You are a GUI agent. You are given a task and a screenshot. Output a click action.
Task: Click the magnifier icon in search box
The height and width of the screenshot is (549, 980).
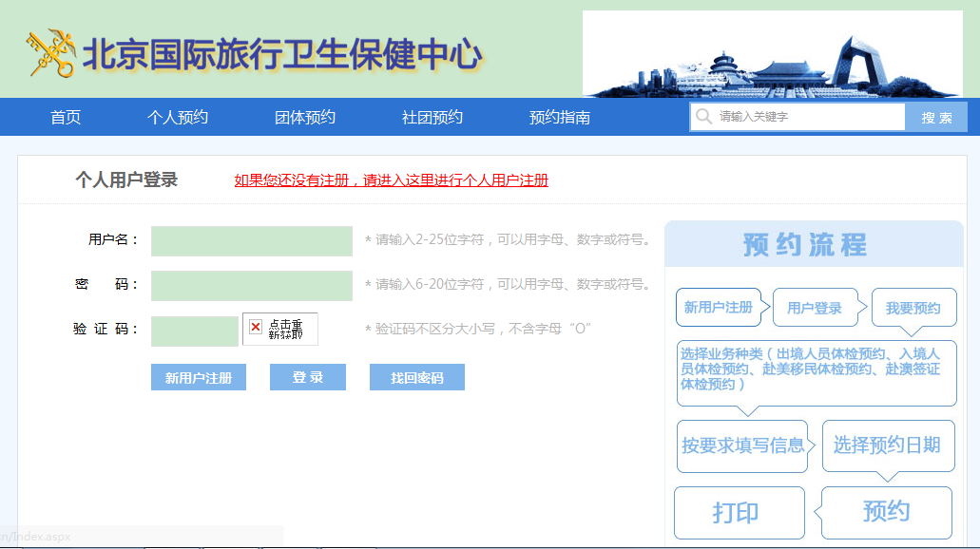pos(703,117)
